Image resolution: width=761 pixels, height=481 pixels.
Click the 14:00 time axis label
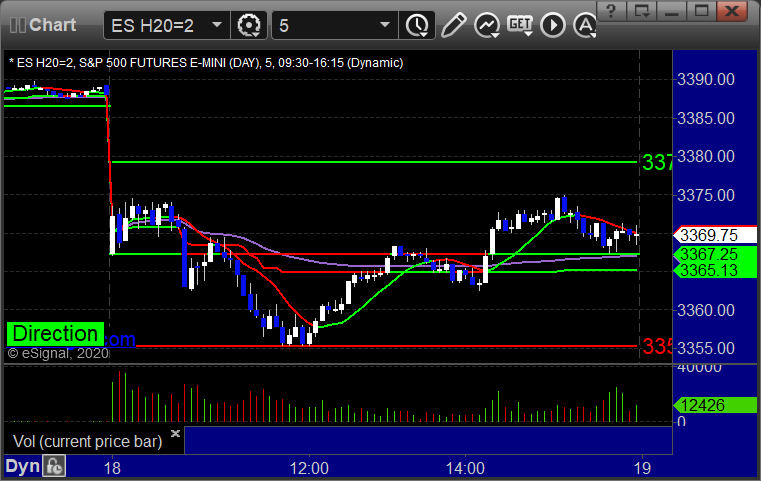tap(465, 468)
